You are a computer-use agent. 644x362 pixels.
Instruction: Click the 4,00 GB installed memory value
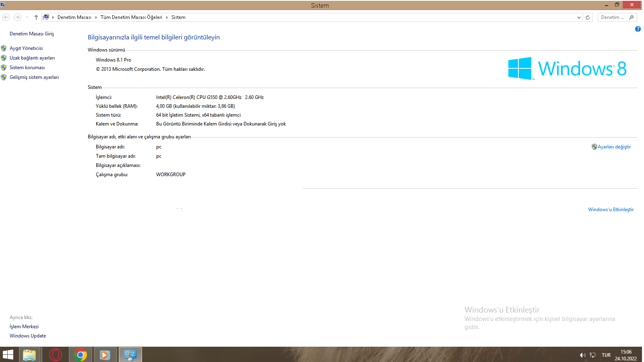pyautogui.click(x=196, y=106)
